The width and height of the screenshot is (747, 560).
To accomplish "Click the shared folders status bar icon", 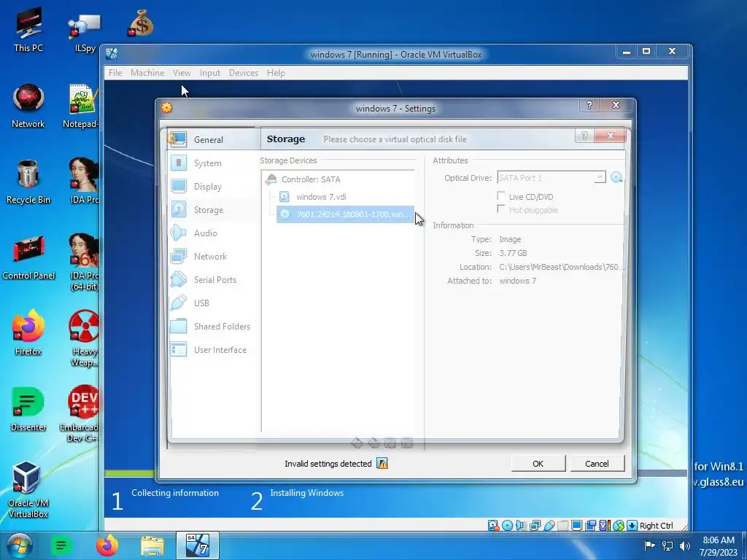I will pyautogui.click(x=563, y=525).
